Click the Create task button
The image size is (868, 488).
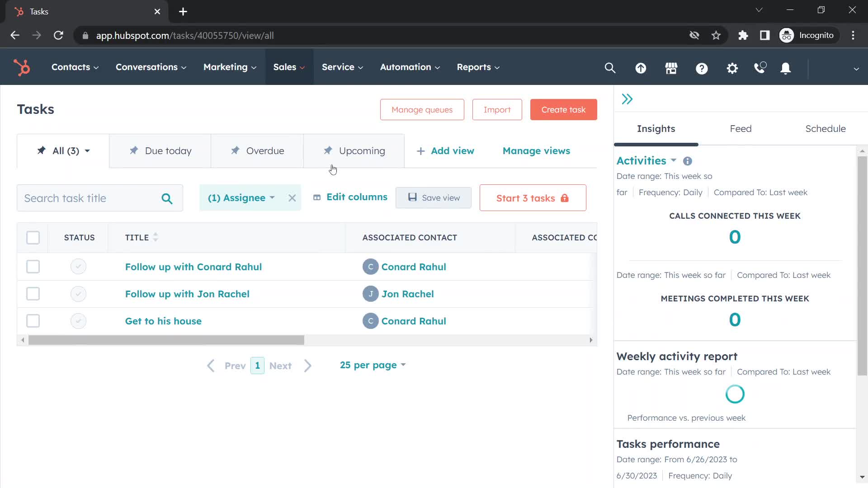564,110
